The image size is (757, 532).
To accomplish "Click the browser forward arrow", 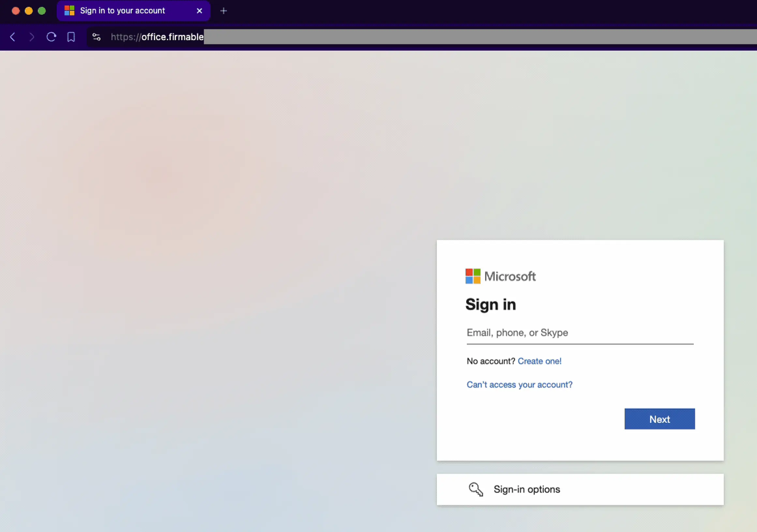I will point(32,37).
